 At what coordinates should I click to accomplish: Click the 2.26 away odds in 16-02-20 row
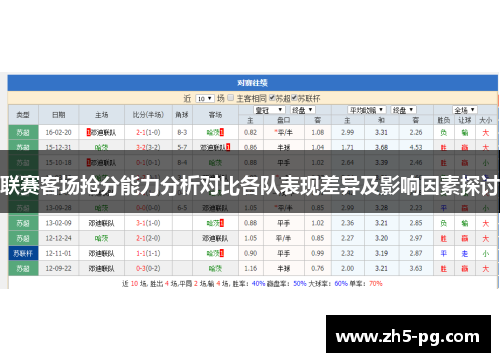(x=416, y=132)
